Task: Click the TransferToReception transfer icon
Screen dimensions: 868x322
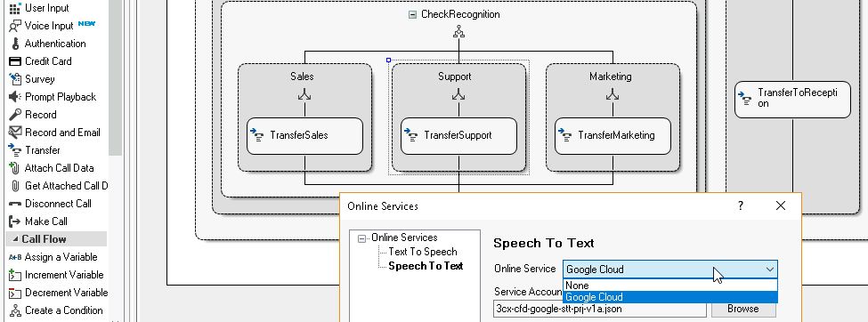Action: [x=744, y=99]
